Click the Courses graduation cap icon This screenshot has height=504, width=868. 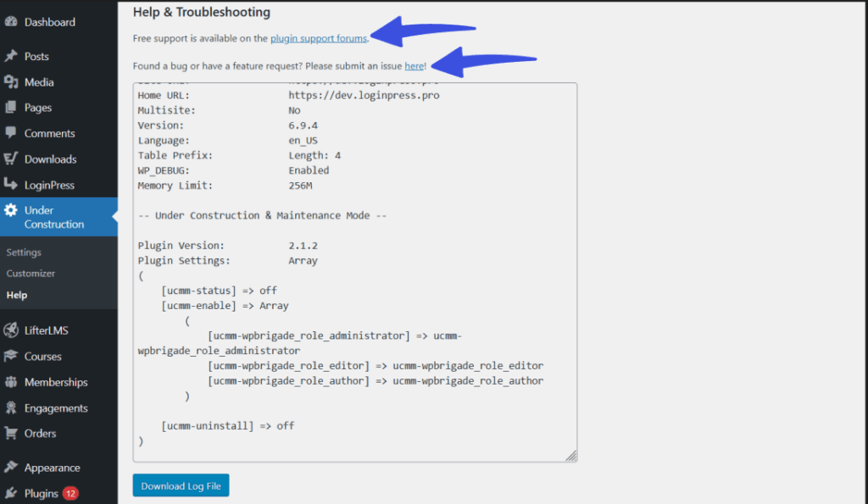(x=11, y=357)
